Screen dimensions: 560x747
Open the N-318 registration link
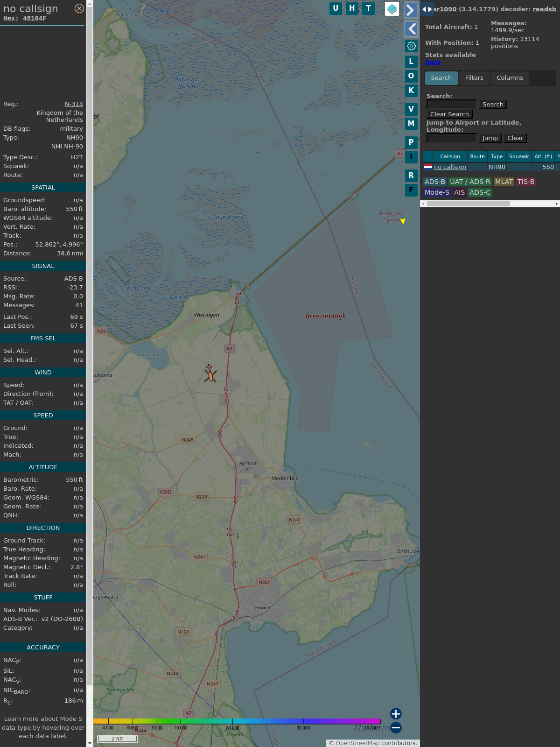pos(74,104)
